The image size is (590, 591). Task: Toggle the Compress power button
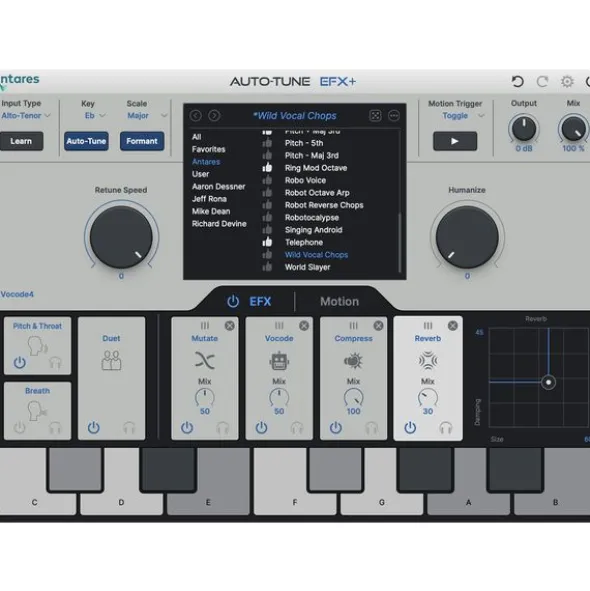click(336, 428)
